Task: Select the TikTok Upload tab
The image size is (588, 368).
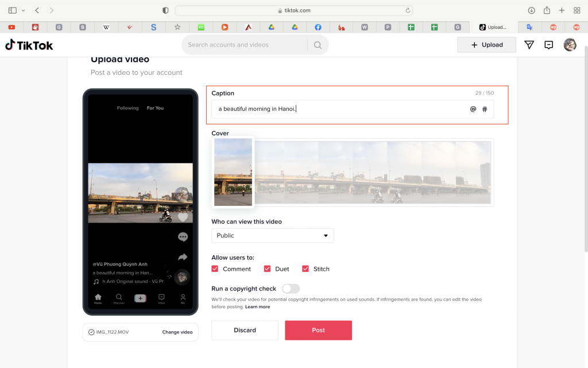Action: point(493,27)
